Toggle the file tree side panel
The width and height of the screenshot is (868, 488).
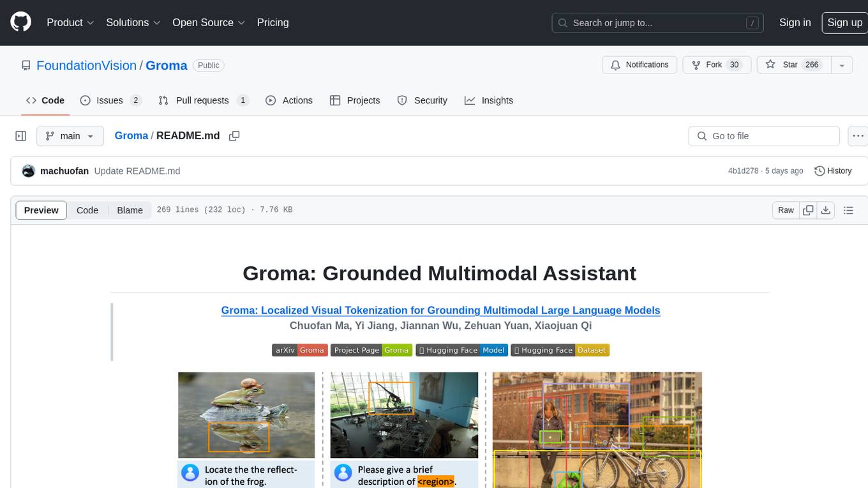[x=21, y=136]
